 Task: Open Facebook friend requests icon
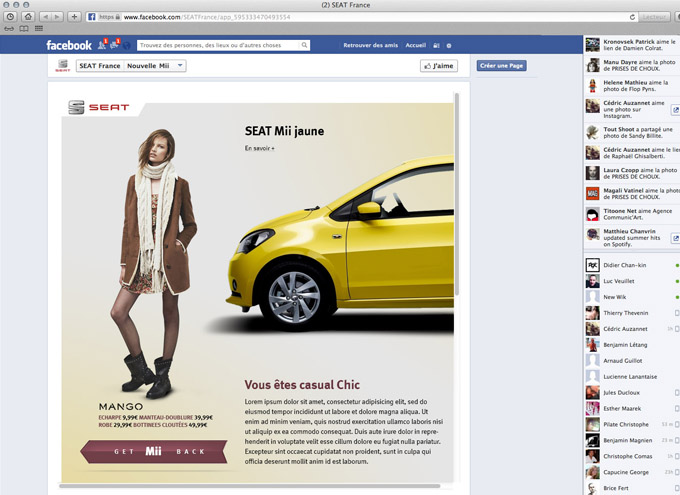tap(102, 45)
